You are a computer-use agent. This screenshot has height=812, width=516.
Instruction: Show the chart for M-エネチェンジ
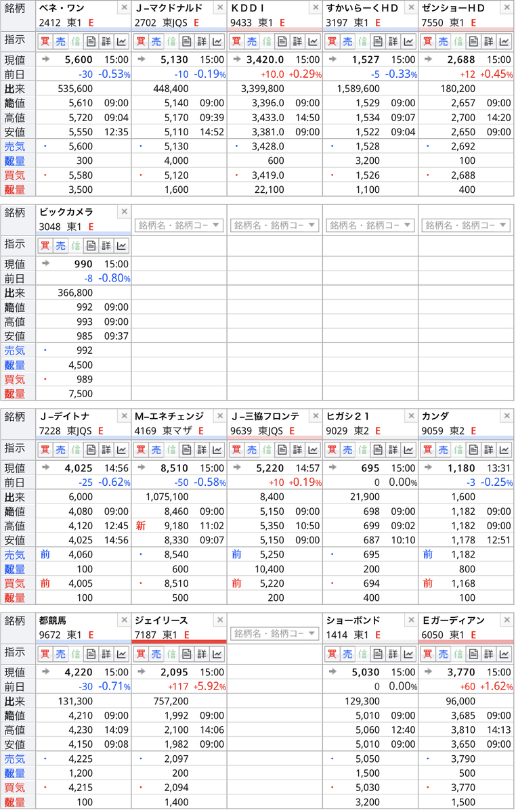pos(217,449)
